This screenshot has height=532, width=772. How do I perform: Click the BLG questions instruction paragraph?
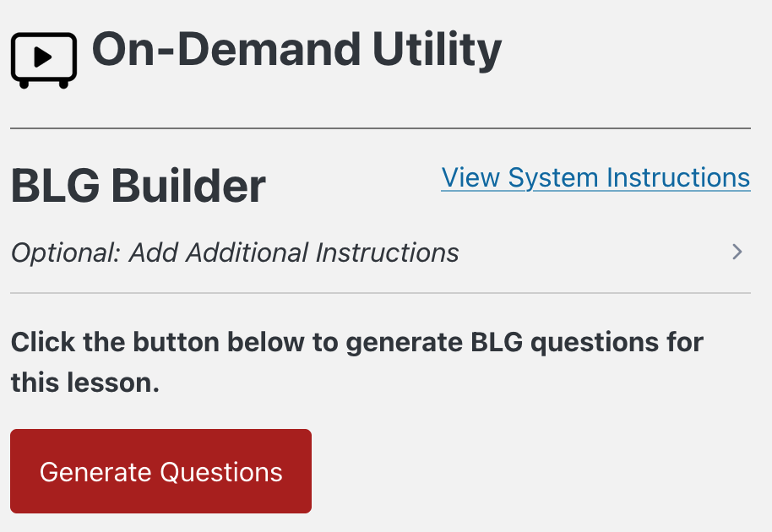tap(356, 362)
